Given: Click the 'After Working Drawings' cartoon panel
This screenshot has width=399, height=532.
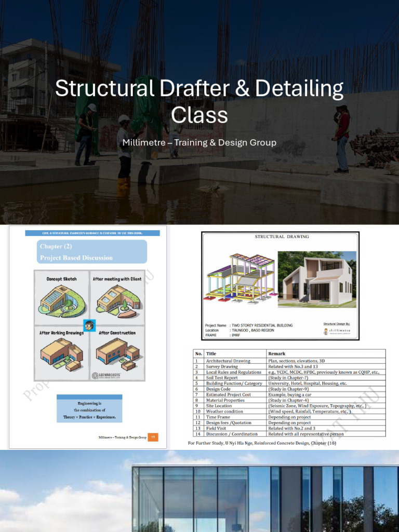Looking at the screenshot, I should pos(62,353).
